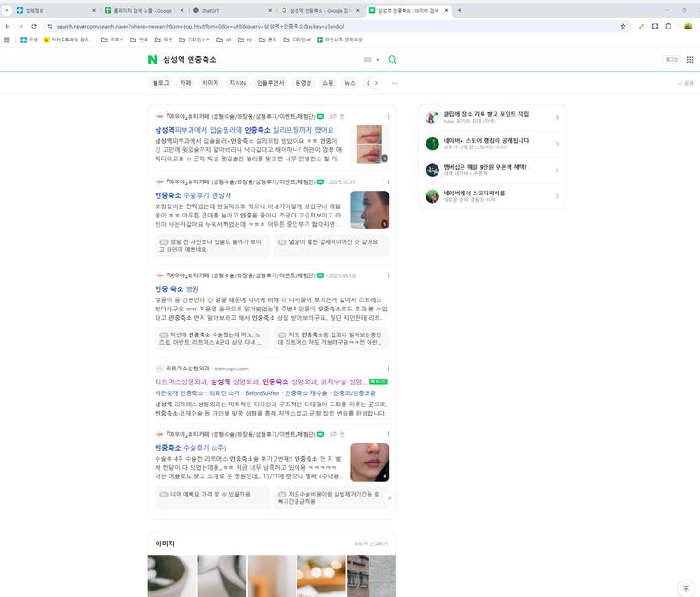The width and height of the screenshot is (700, 597).
Task: Open the 인중 축소 병원 link
Action: pos(177,289)
